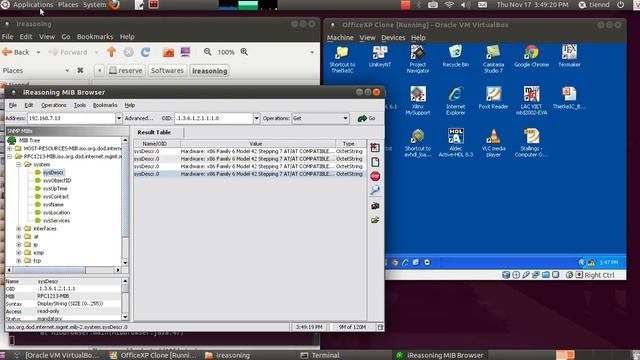The image size is (640, 360).
Task: Select sysUpTime node in MIB tree
Action: 55,189
